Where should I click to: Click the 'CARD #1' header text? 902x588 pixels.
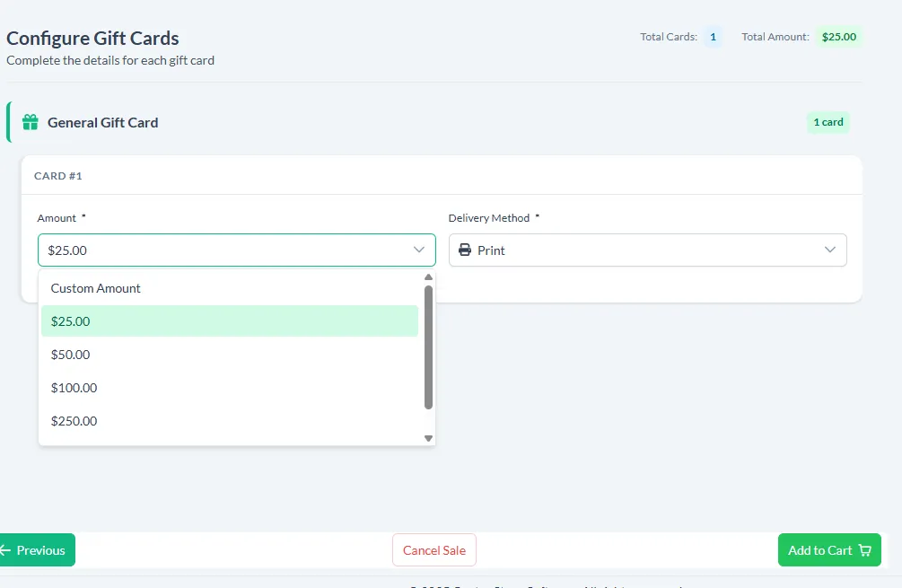tap(58, 176)
